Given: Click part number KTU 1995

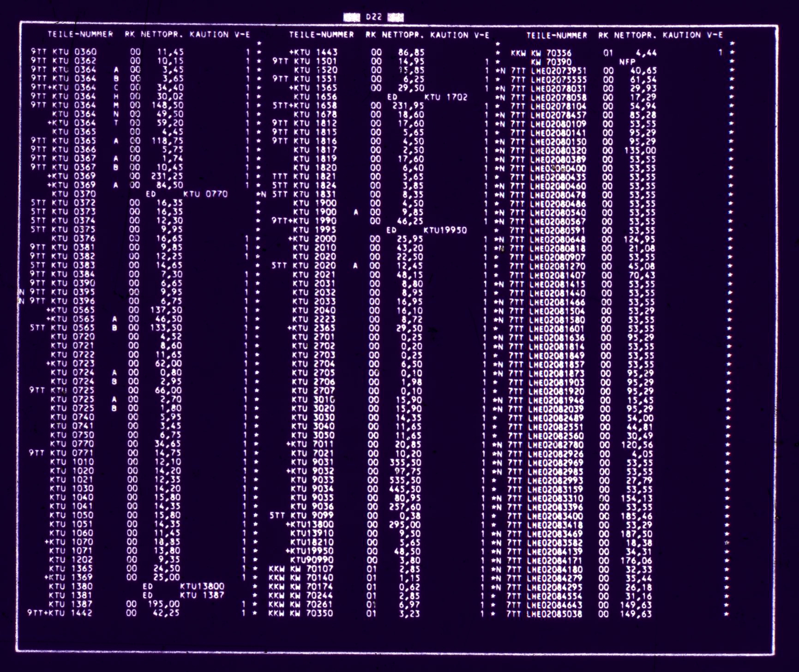Looking at the screenshot, I should tap(315, 230).
